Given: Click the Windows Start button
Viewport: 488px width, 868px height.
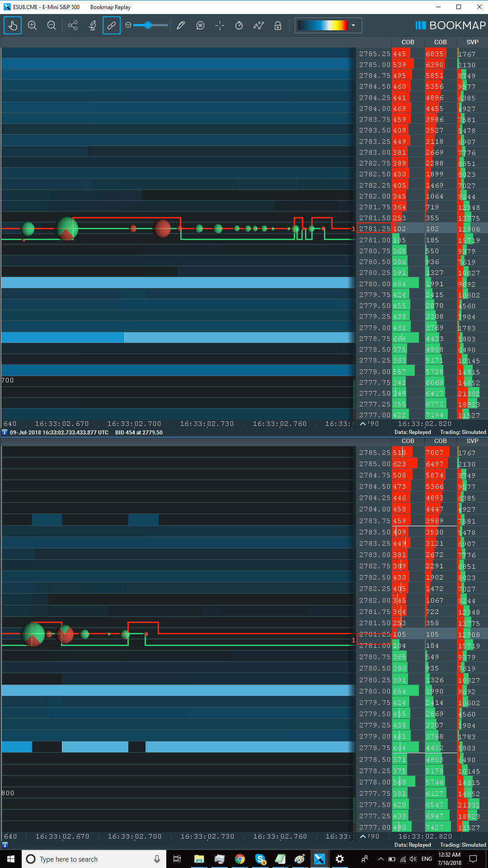Looking at the screenshot, I should [x=11, y=859].
